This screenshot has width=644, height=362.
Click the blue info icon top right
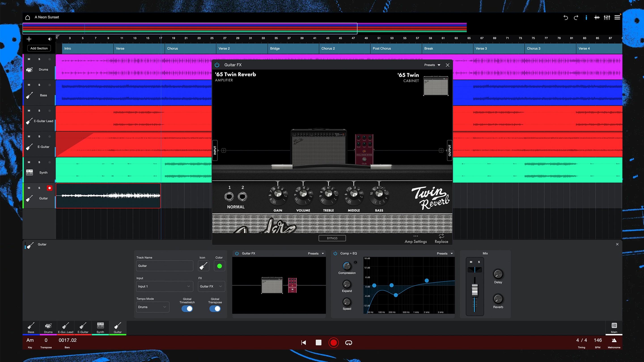(586, 17)
